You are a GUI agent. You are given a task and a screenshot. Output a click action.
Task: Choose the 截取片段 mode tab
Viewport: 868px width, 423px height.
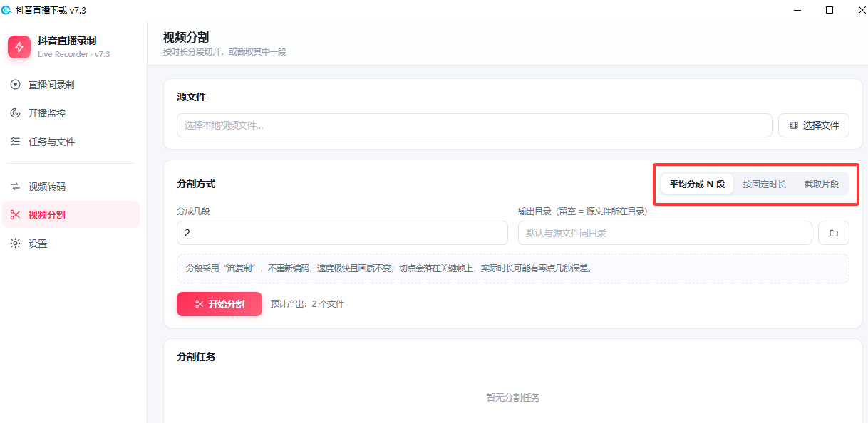point(822,184)
